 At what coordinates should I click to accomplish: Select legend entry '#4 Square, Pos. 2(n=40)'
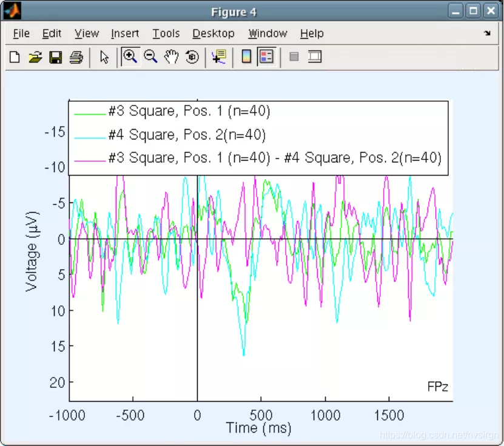click(x=187, y=135)
